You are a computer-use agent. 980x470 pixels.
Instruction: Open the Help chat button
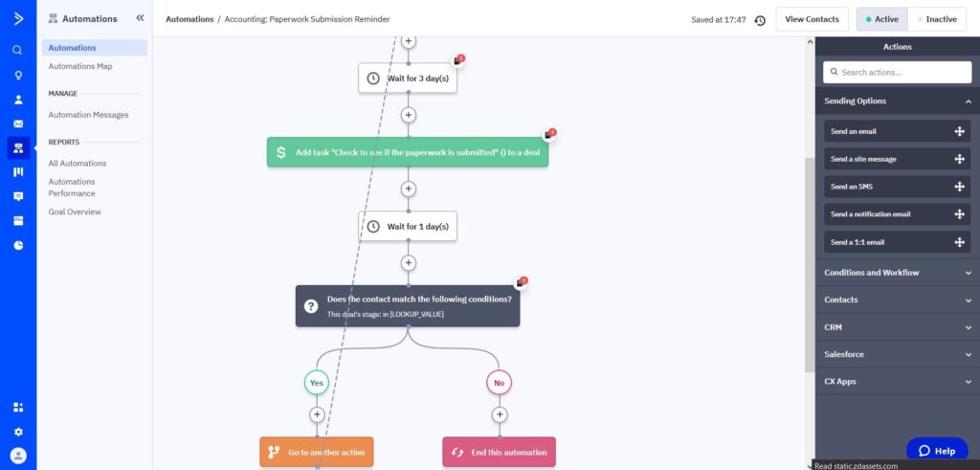[x=937, y=451]
